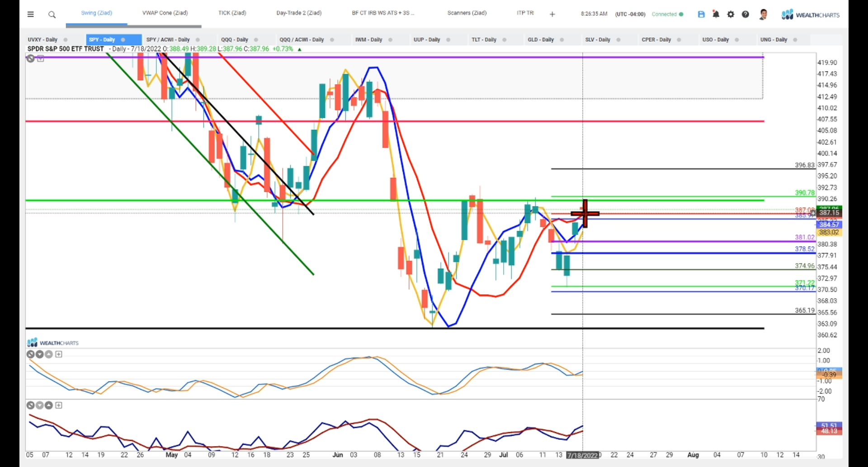Image resolution: width=868 pixels, height=467 pixels.
Task: Open notifications bell
Action: (x=716, y=14)
